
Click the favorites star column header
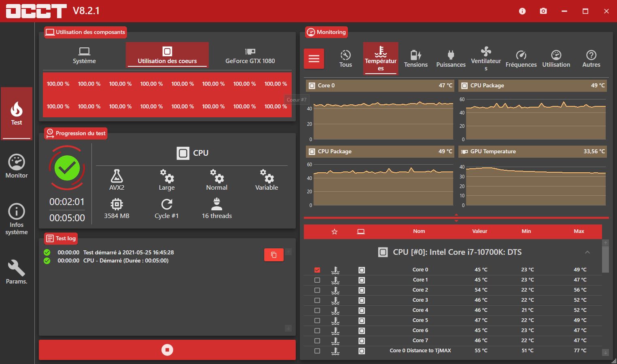(334, 232)
